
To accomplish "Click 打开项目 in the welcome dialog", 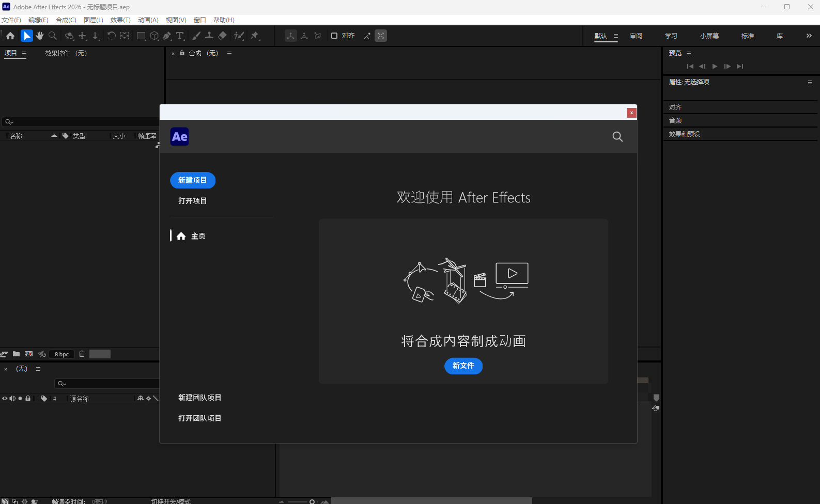I will [x=193, y=201].
